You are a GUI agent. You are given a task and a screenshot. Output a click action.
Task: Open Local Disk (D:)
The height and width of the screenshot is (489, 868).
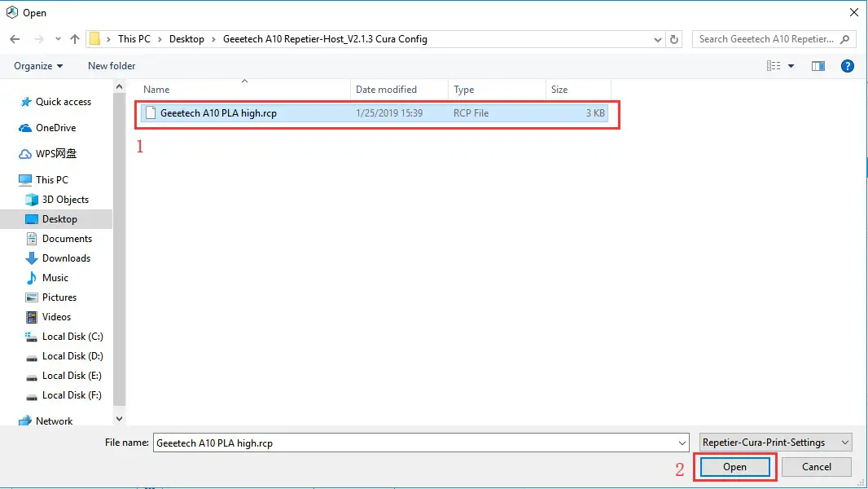pos(72,356)
